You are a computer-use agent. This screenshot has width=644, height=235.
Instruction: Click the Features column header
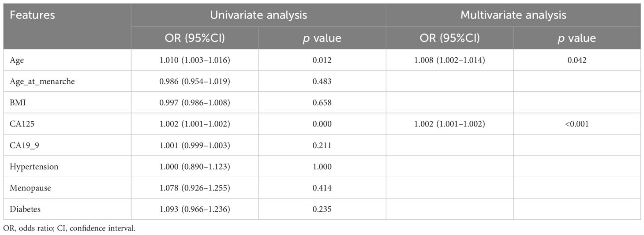[x=33, y=15]
